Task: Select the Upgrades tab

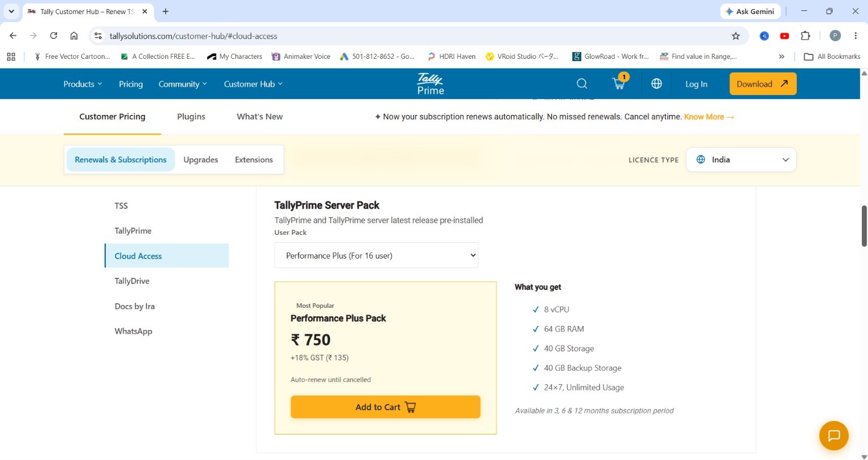Action: point(201,160)
